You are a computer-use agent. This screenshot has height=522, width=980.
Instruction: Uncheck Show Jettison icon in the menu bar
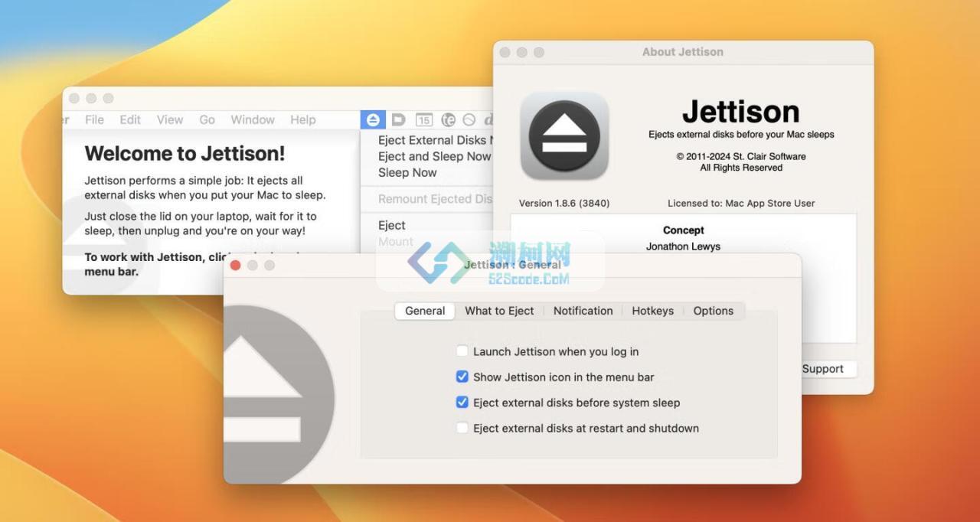[462, 377]
